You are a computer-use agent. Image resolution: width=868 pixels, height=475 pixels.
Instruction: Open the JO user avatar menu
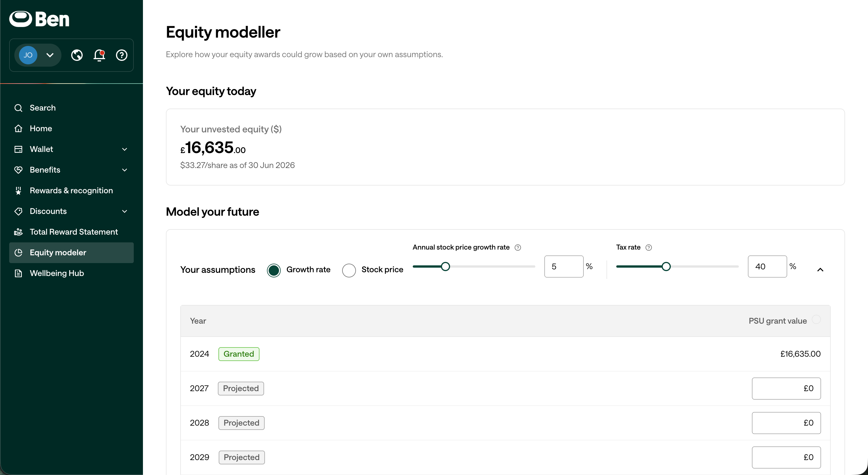(37, 55)
